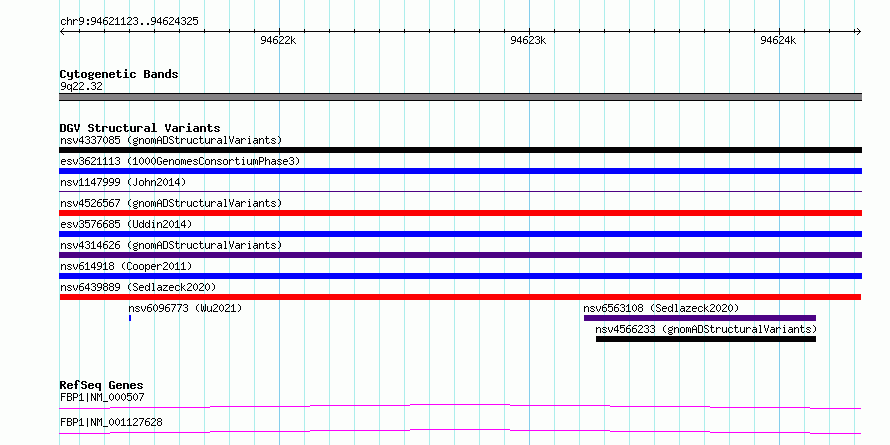Open variant label nsv4566233 (gnomADStructuralVariants)
This screenshot has width=890, height=445.
point(706,329)
